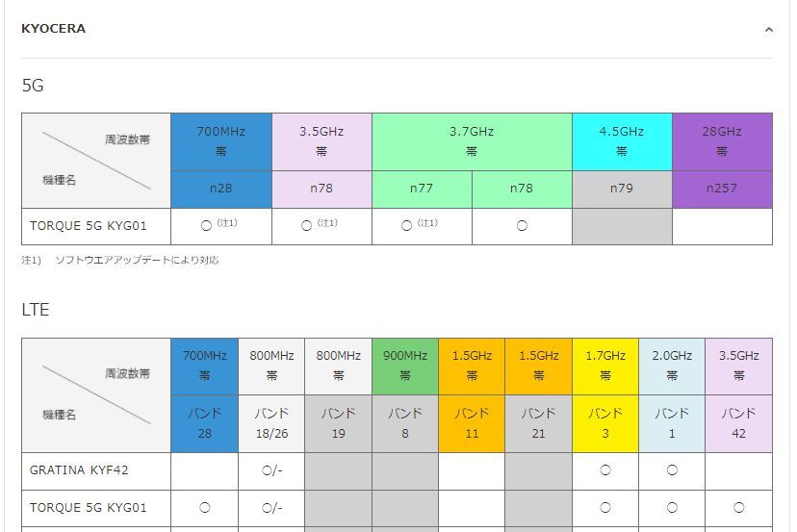Viewport: 797px width, 532px height.
Task: Click the 700MHz帯 header in the 5G table
Action: pos(221,141)
